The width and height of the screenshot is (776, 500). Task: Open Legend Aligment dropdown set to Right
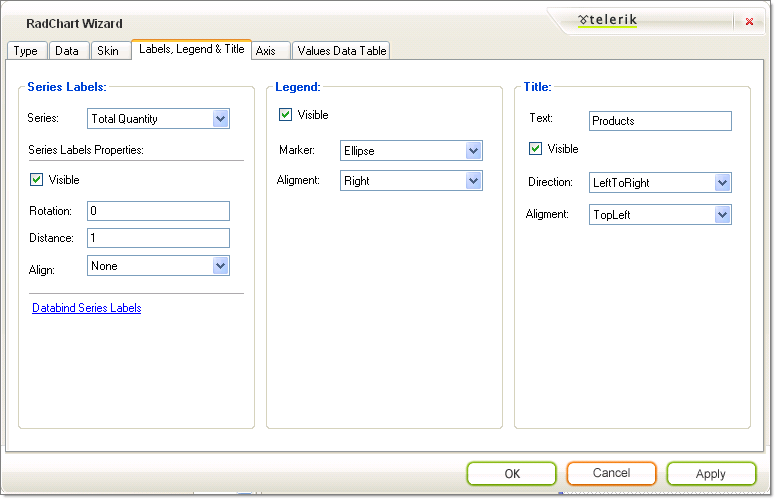[411, 181]
